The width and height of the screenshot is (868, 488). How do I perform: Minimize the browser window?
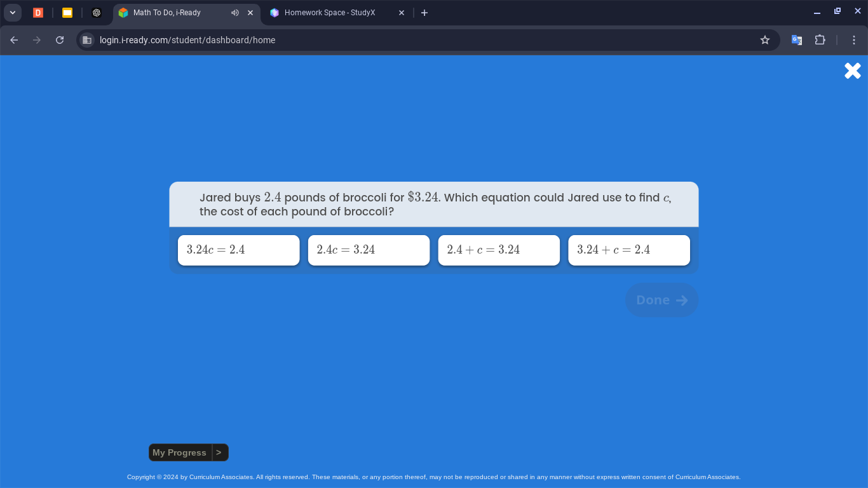817,12
